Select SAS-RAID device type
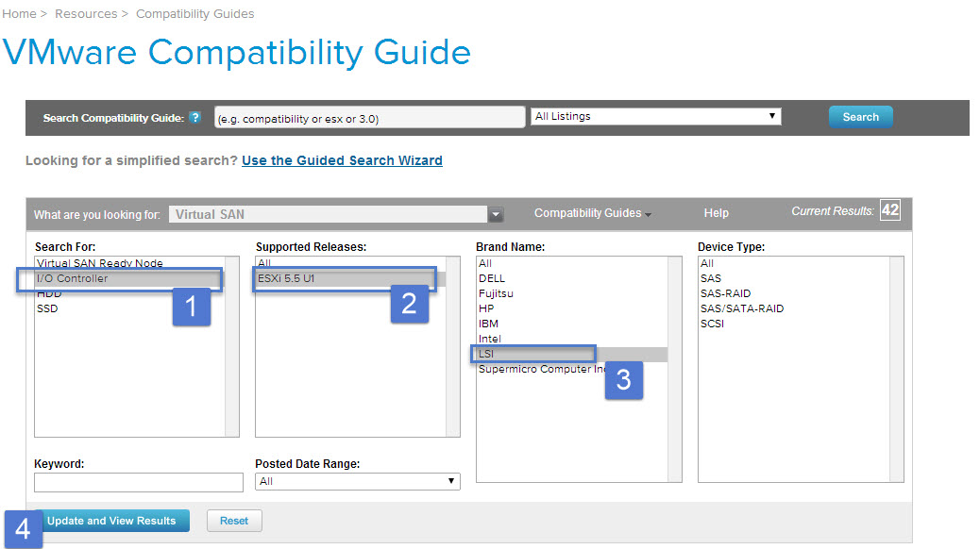Viewport: 980px width, 549px height. point(794,293)
